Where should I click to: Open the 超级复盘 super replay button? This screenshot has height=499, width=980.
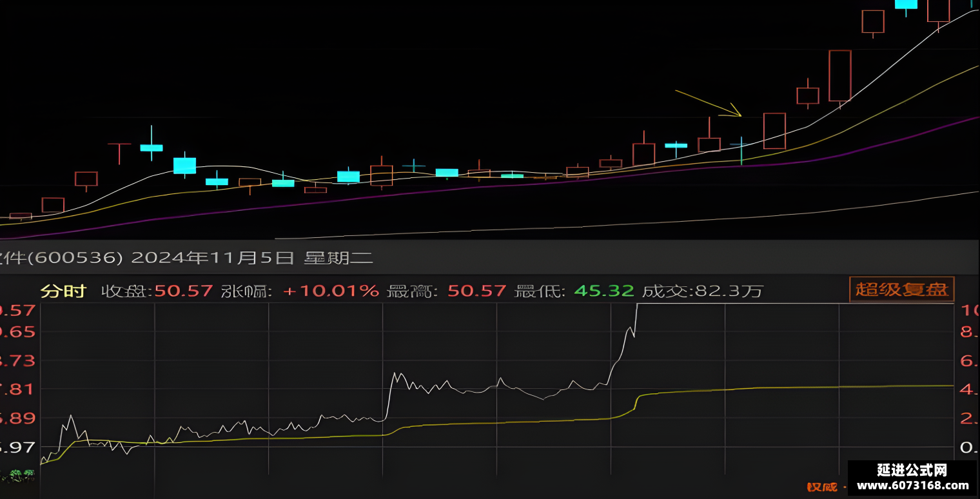(901, 289)
